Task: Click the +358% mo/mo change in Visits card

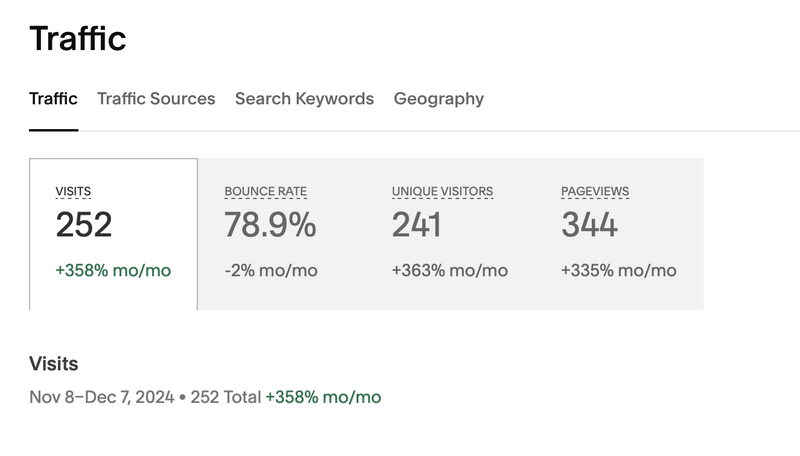Action: pos(113,270)
